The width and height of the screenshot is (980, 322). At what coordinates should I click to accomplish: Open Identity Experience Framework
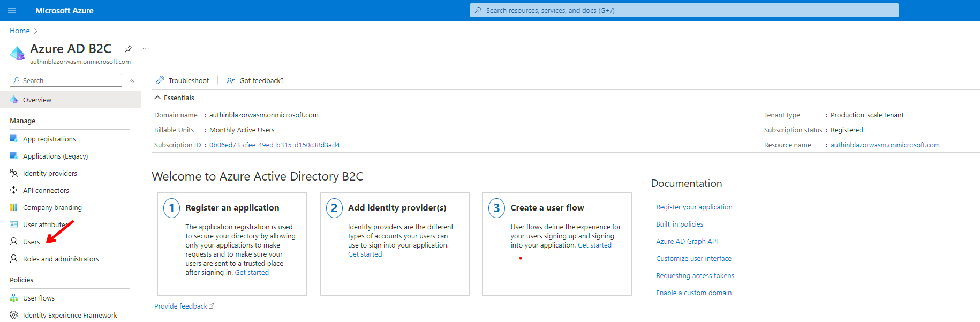coord(70,315)
